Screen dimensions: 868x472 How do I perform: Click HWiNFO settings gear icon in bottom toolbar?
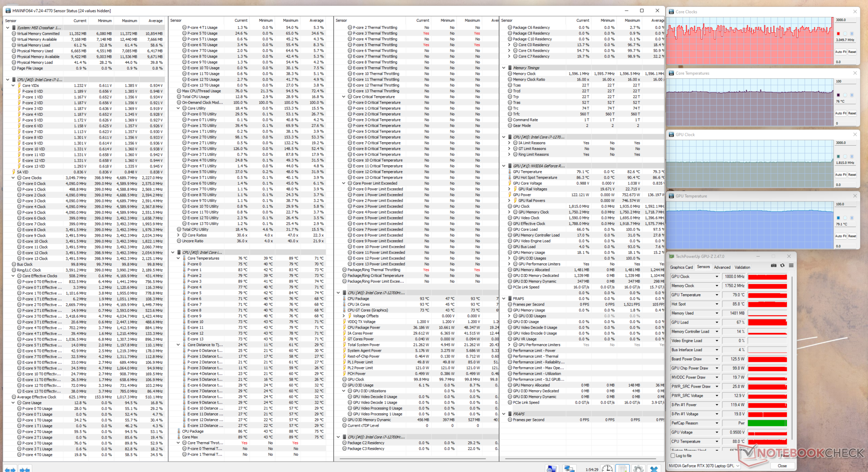(638, 468)
